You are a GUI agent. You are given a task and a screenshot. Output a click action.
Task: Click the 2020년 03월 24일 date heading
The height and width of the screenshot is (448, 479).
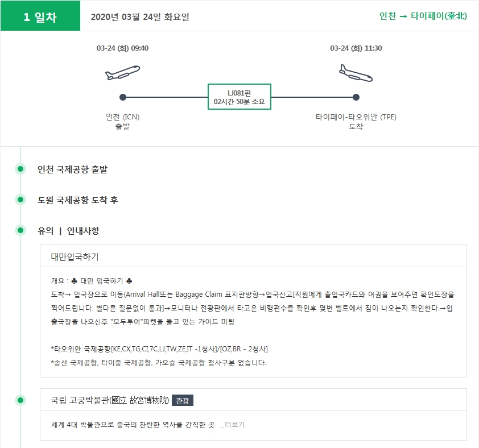[x=140, y=17]
